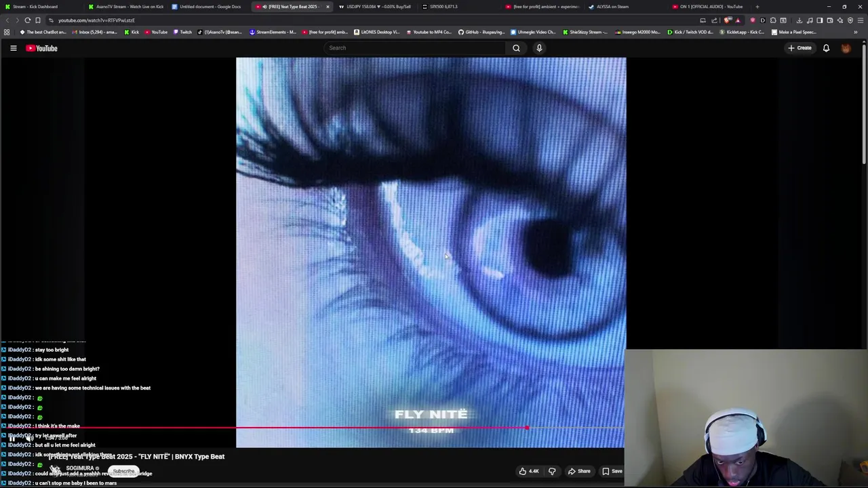Switch to Untitled document Google Docs tab

(209, 7)
